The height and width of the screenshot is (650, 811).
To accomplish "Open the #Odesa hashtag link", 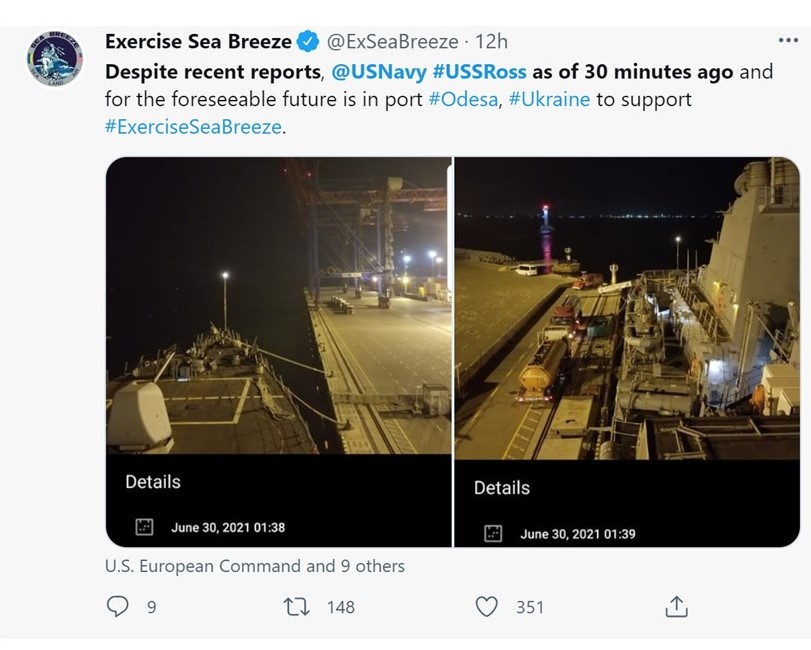I will [463, 99].
